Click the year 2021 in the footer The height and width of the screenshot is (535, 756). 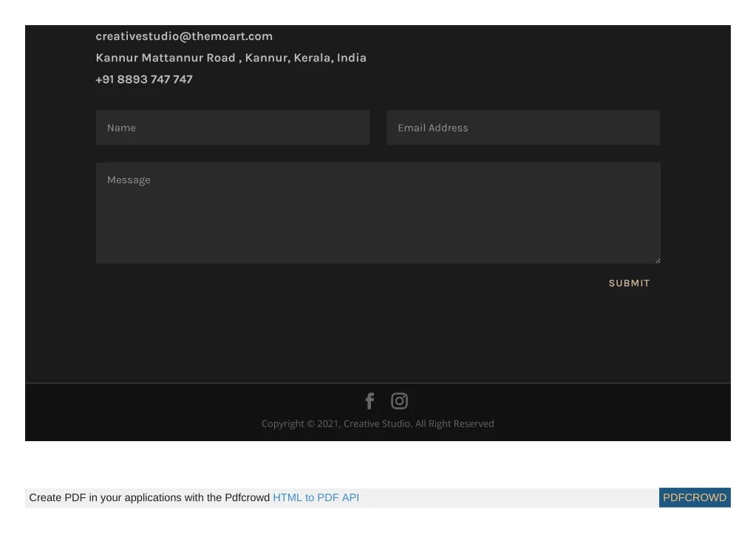tap(327, 424)
